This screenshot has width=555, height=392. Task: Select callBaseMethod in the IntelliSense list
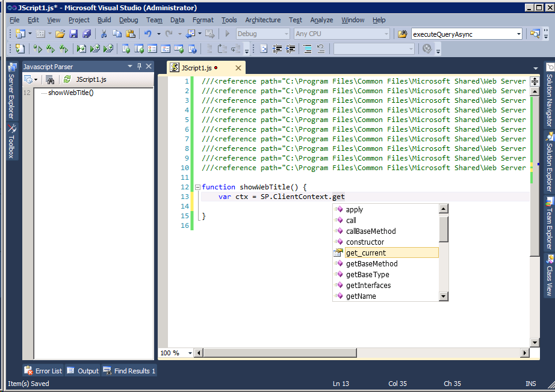[386, 231]
